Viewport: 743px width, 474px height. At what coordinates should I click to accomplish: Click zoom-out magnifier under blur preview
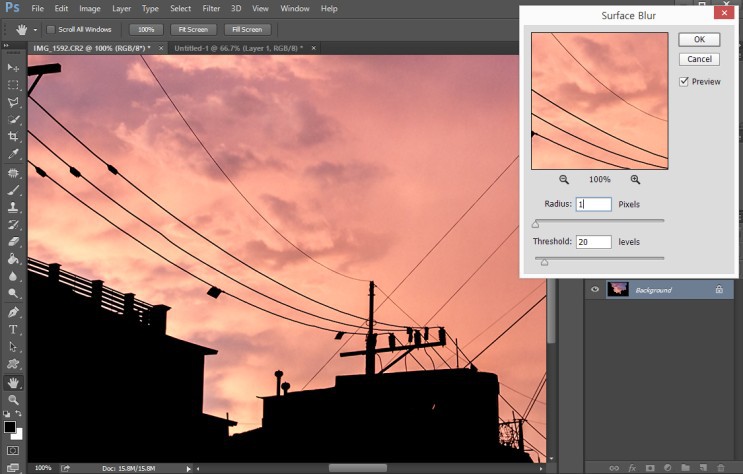pyautogui.click(x=564, y=180)
